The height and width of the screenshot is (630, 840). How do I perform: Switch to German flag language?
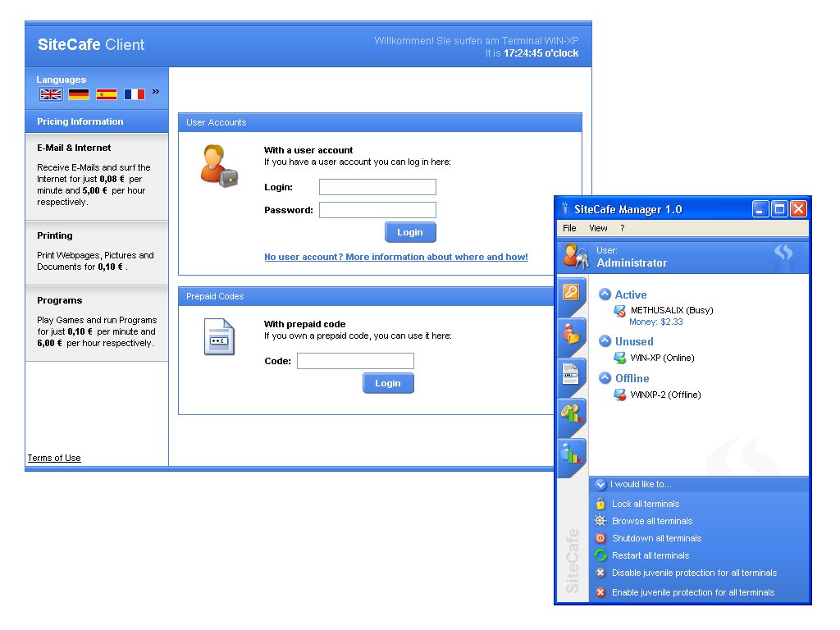point(79,95)
